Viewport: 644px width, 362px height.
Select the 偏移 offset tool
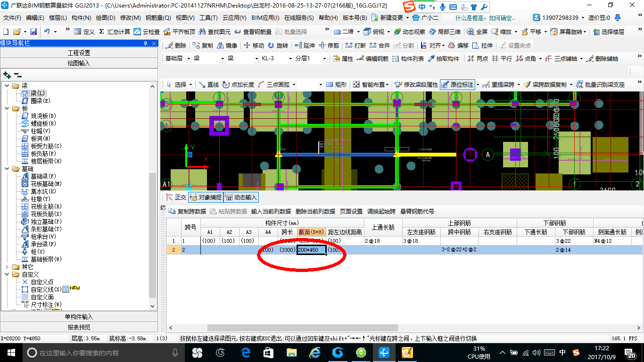(458, 45)
